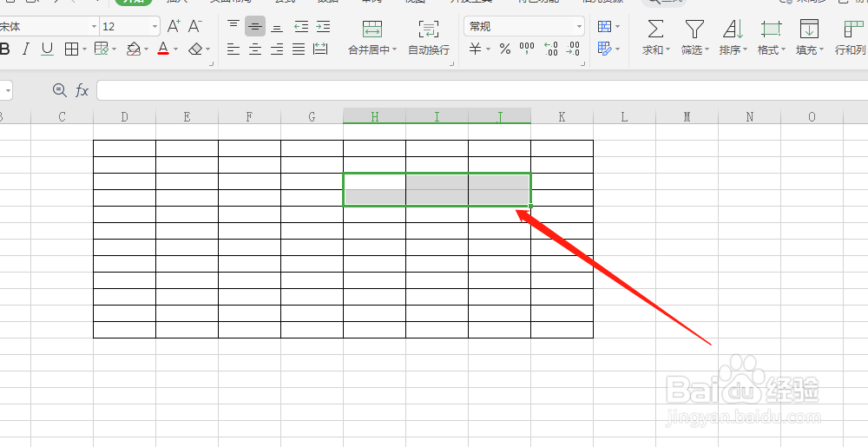This screenshot has width=868, height=447.
Task: Align text right
Action: pos(277,49)
